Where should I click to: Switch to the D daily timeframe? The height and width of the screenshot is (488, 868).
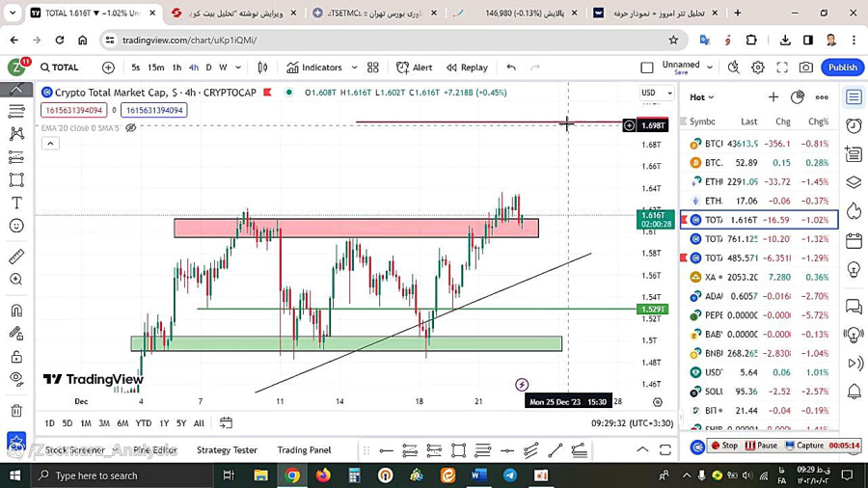point(208,68)
